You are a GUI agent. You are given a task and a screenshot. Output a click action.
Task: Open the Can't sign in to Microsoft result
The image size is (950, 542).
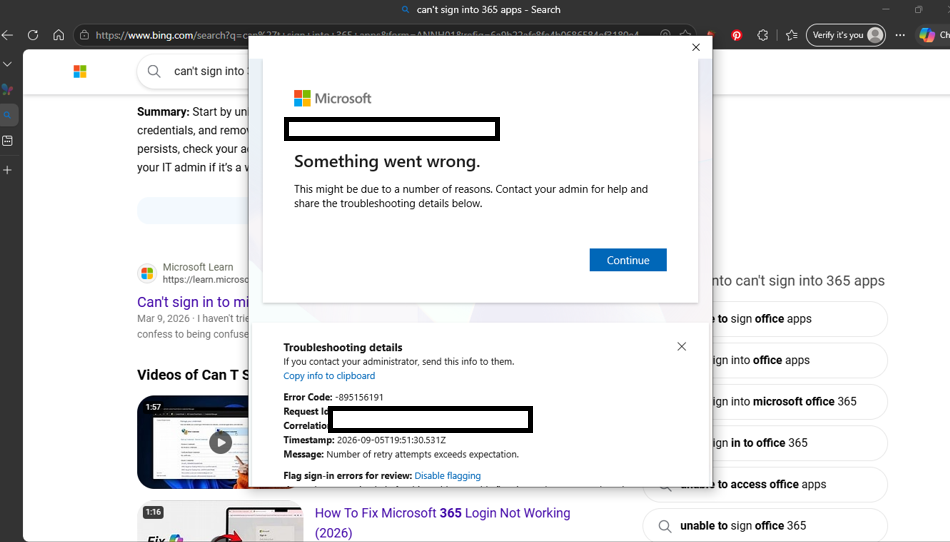[x=193, y=302]
